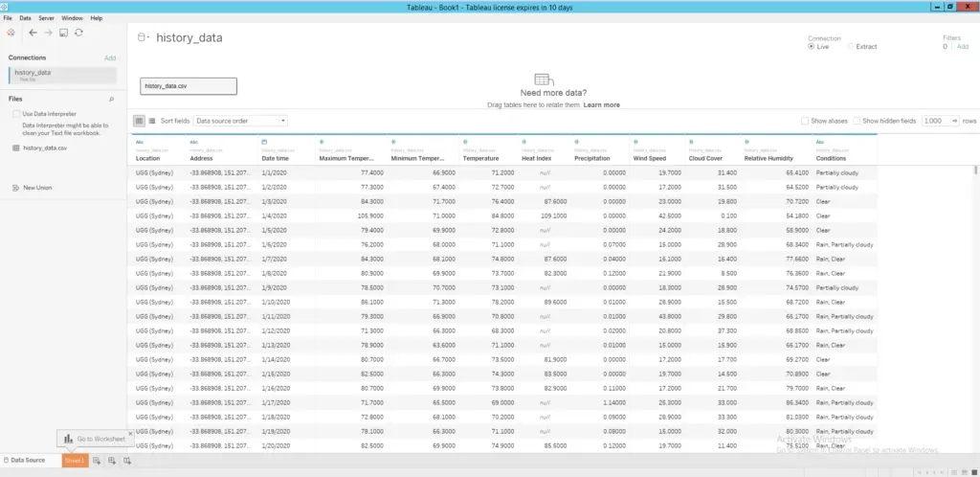Viewport: 980px width, 477px height.
Task: Click the Learn more link
Action: click(x=601, y=104)
